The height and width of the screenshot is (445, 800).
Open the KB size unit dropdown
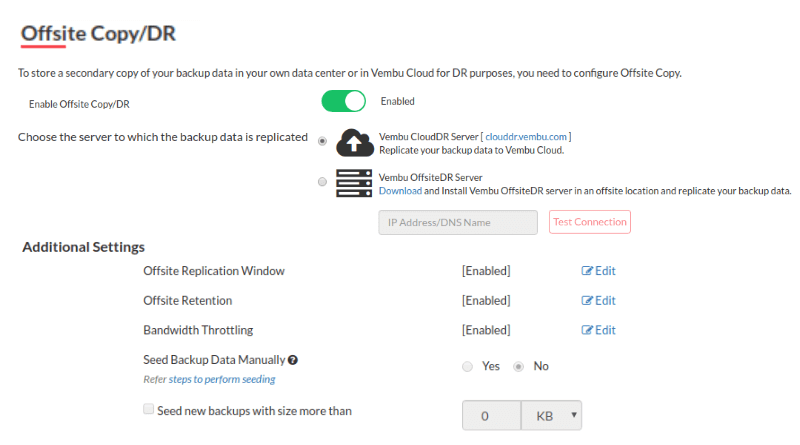tap(552, 415)
